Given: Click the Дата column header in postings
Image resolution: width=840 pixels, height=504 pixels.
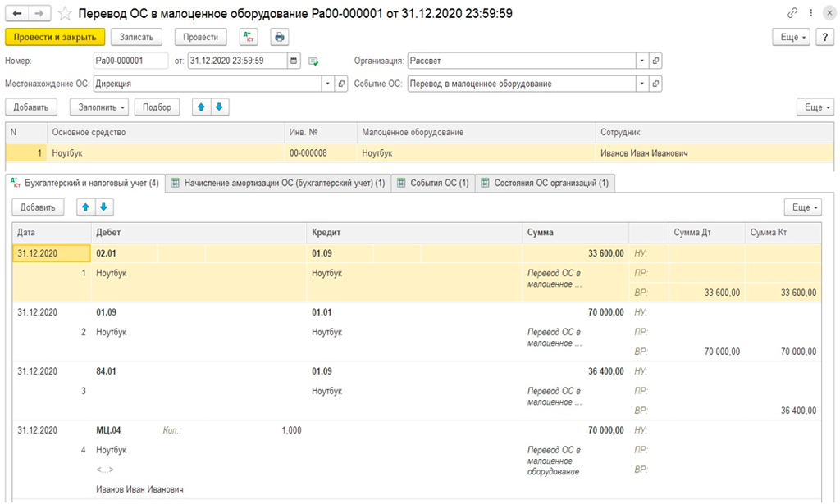Looking at the screenshot, I should (52, 233).
